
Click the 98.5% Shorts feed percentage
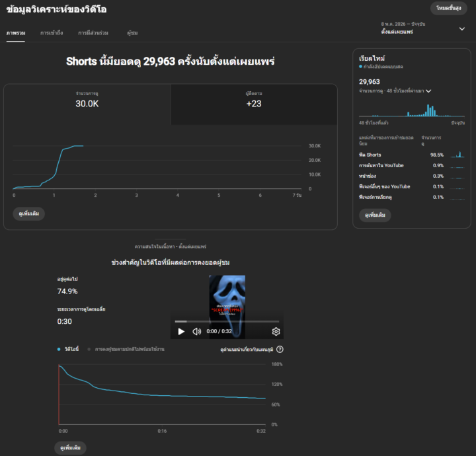437,155
